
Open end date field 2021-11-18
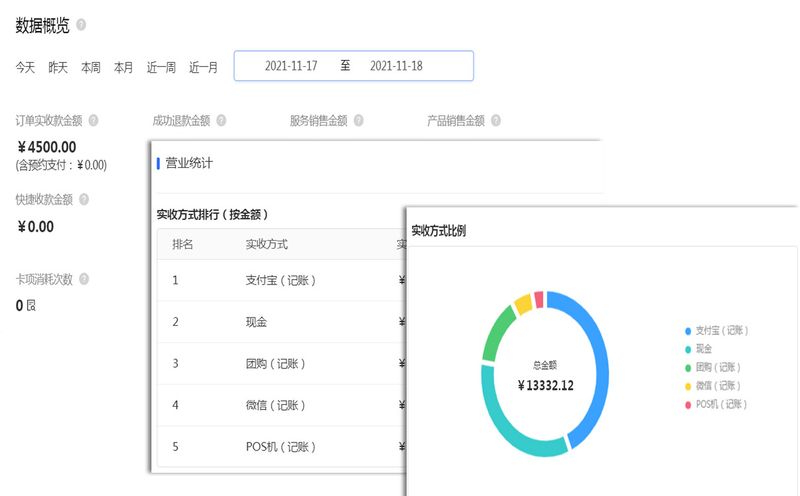[x=396, y=66]
